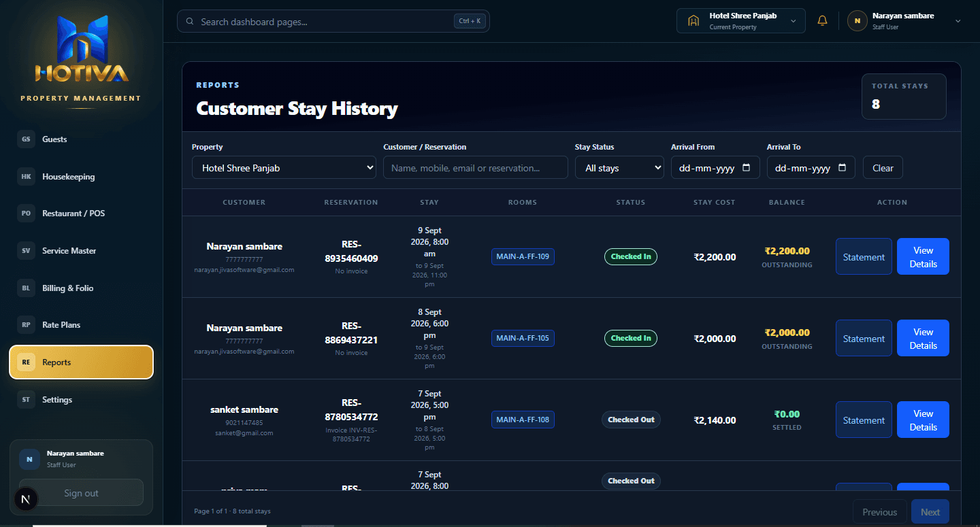
Task: Click the RP Rate Plans icon badge
Action: (x=26, y=325)
